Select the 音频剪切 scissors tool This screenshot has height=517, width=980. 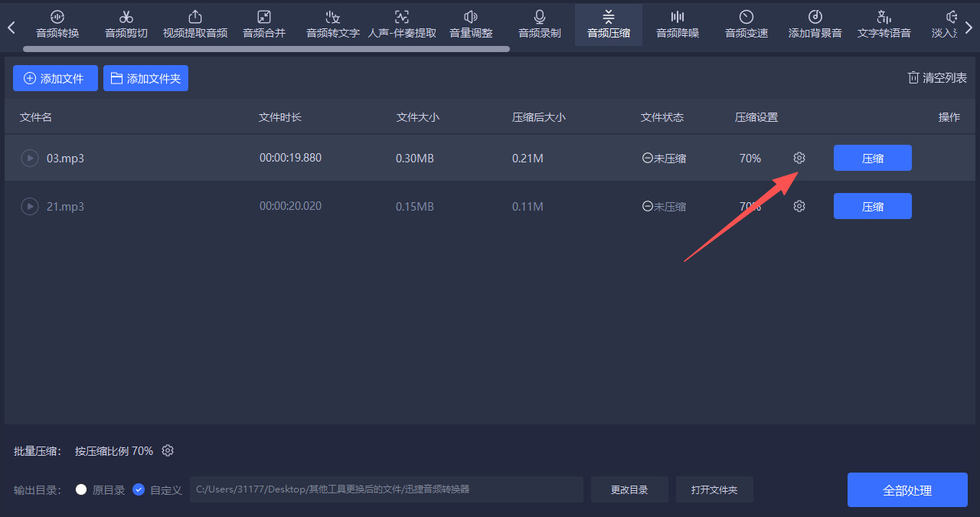pyautogui.click(x=126, y=25)
